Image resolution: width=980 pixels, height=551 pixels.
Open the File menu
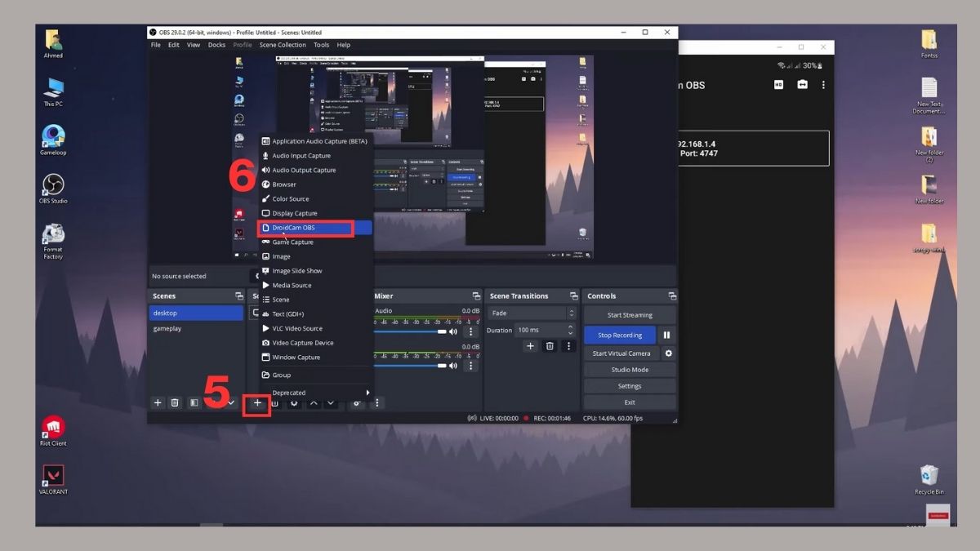click(155, 45)
